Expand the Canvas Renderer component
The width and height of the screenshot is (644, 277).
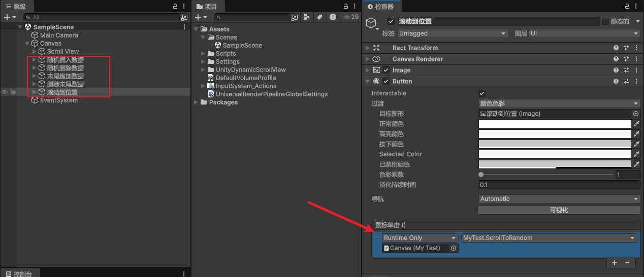click(x=367, y=59)
